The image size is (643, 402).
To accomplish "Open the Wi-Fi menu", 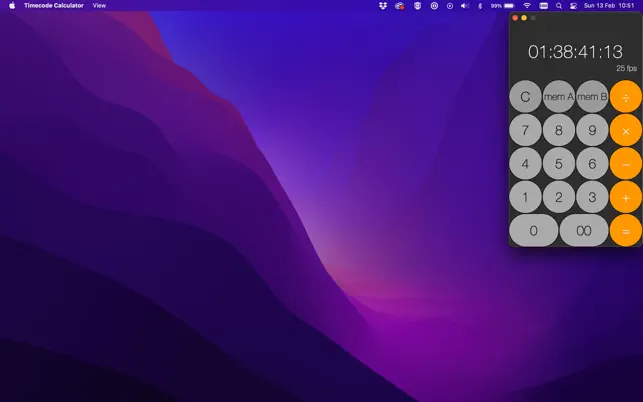I will click(527, 5).
